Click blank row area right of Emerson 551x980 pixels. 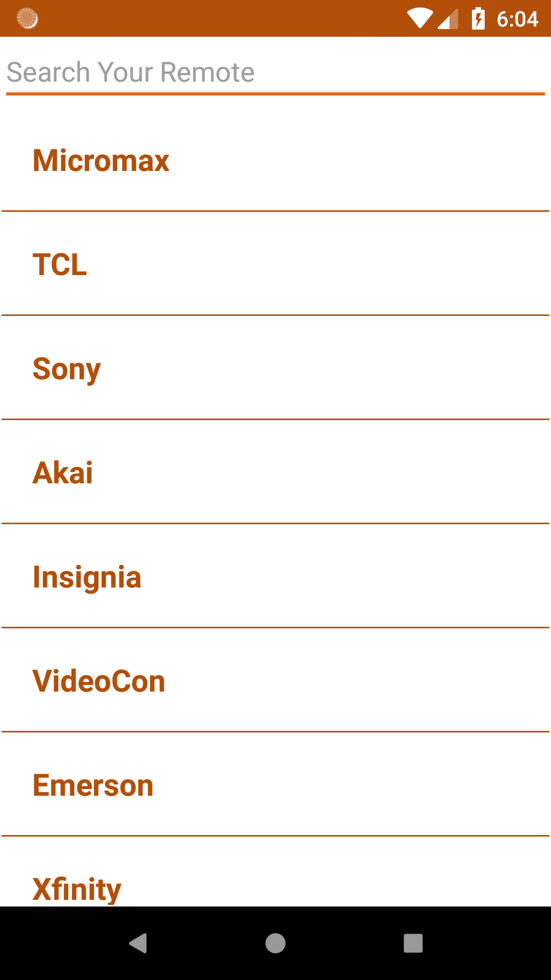pos(357,785)
